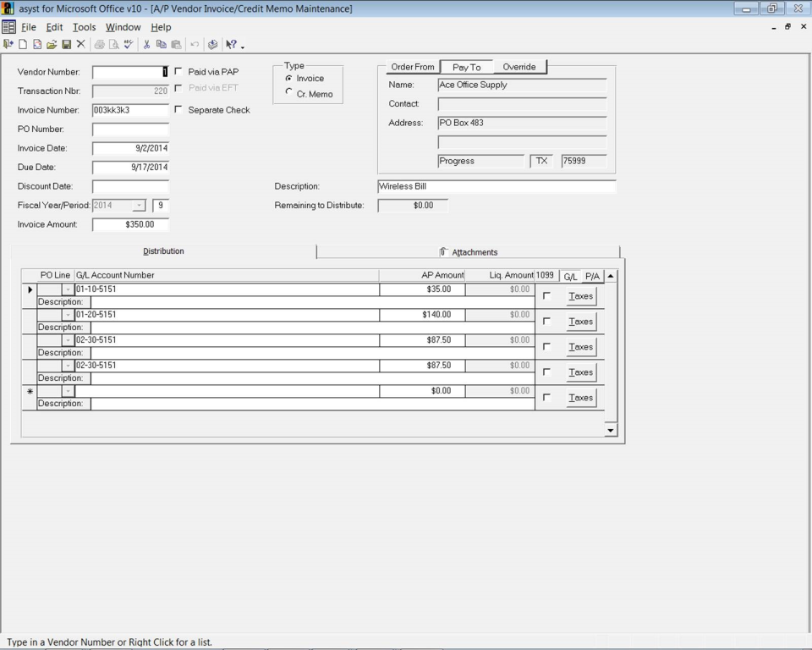Image resolution: width=812 pixels, height=650 pixels.
Task: Click Taxes button for 01-10-5151 row
Action: point(580,296)
